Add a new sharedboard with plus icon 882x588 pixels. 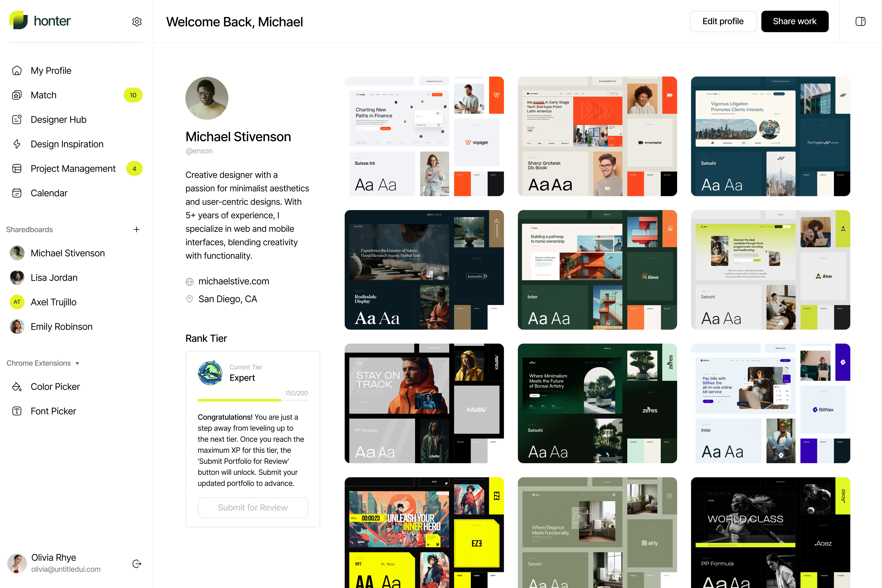point(137,229)
